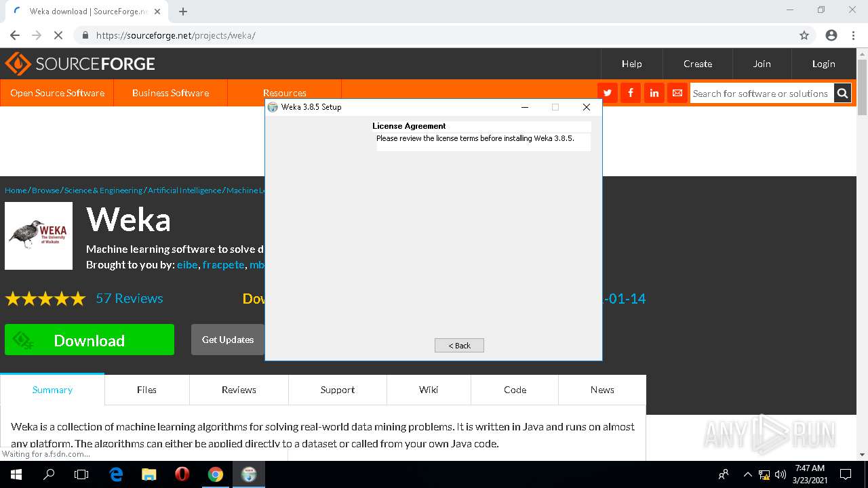
Task: Switch to the News tab
Action: (602, 390)
